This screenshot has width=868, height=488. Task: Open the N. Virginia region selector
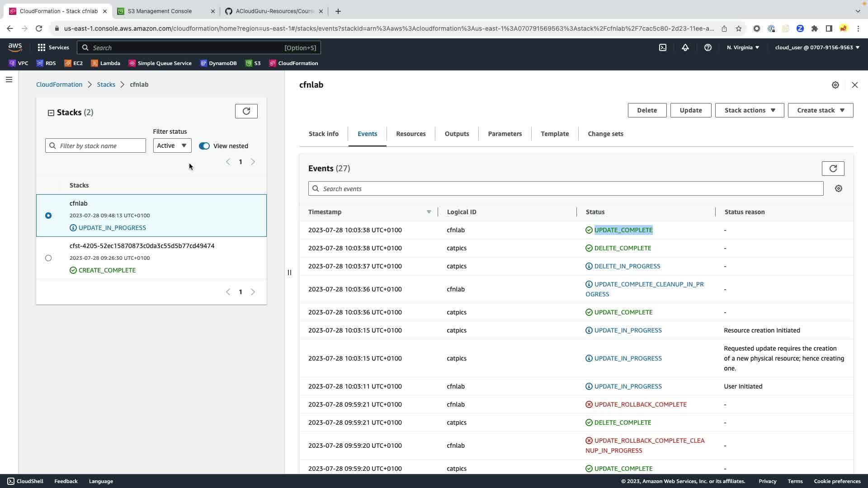click(743, 47)
